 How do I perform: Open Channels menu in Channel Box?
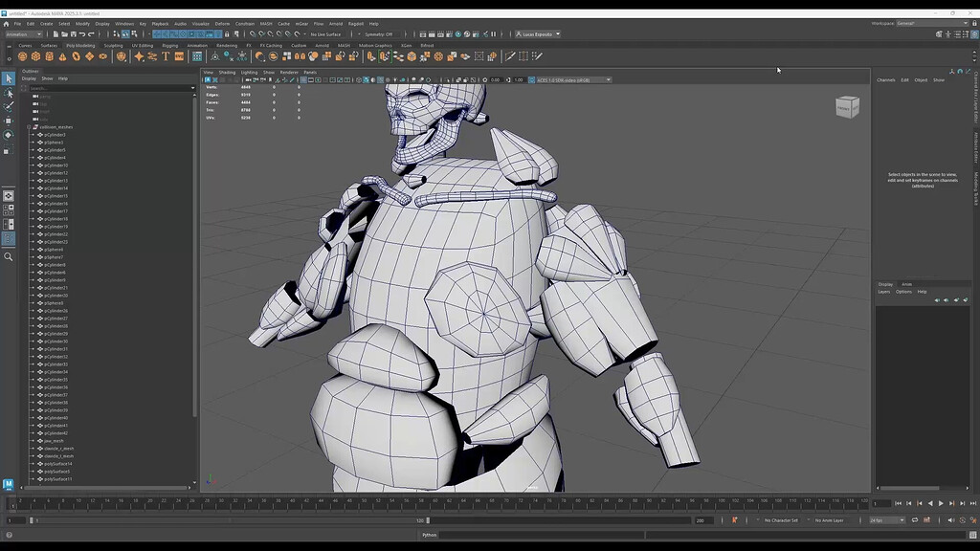pos(885,80)
